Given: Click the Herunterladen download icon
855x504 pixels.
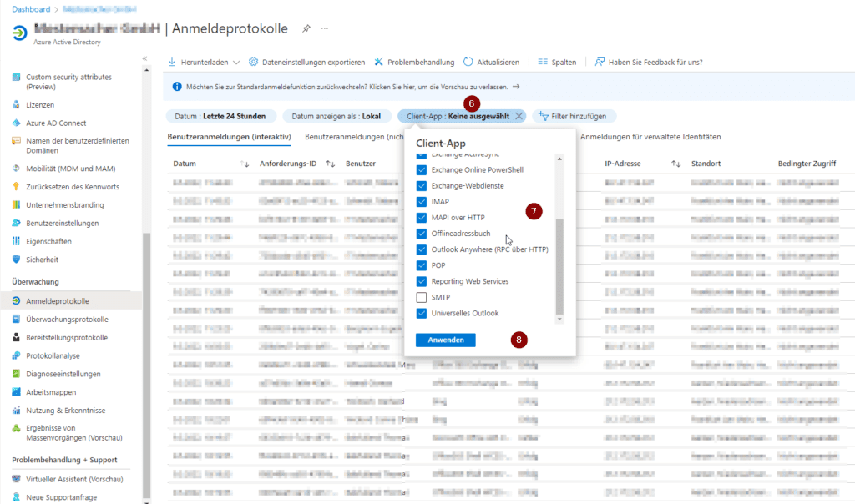Looking at the screenshot, I should 172,62.
